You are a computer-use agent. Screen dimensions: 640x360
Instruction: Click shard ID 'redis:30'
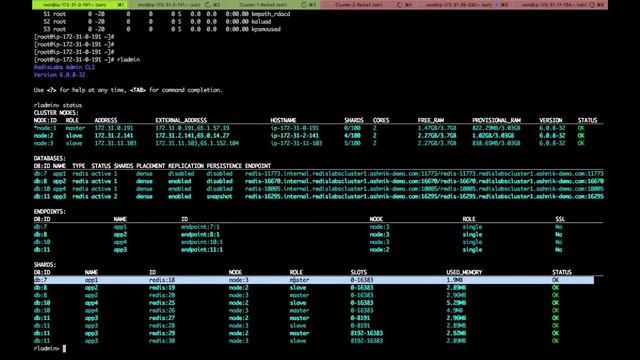click(162, 341)
